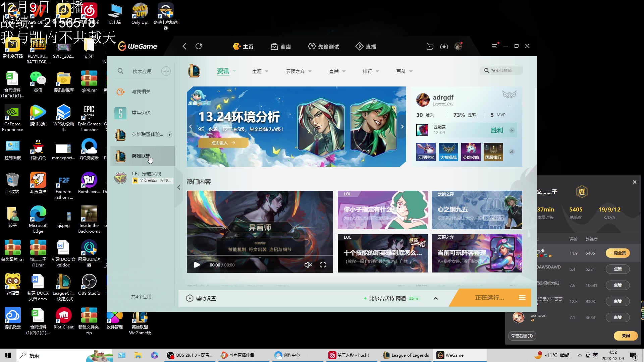The height and width of the screenshot is (362, 644).
Task: Open OBS Studio desktop icon
Action: [x=89, y=285]
